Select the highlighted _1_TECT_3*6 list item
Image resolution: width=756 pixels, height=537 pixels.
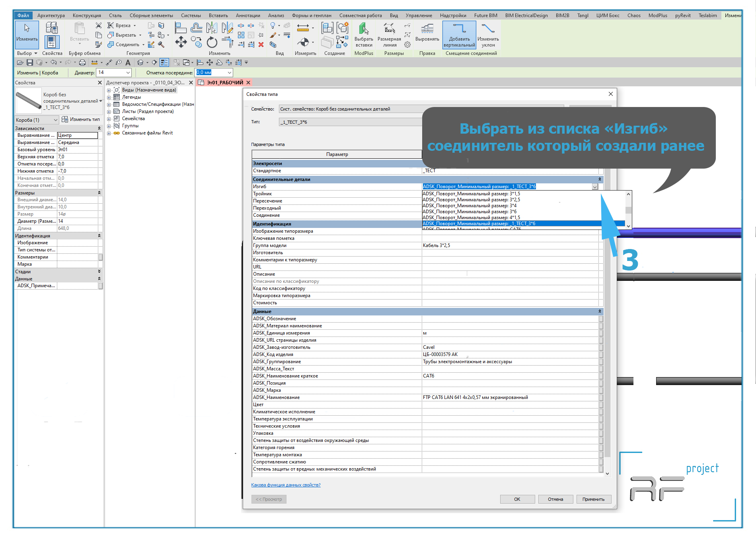coord(523,224)
